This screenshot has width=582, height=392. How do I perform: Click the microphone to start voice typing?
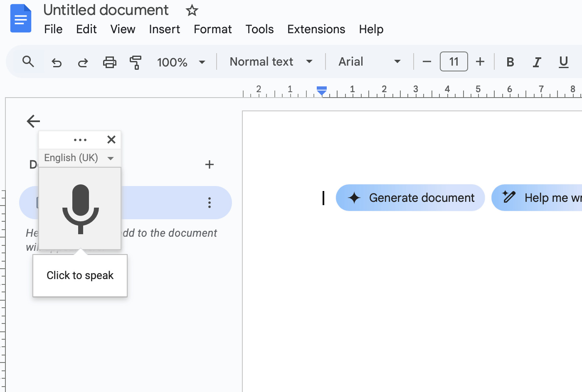click(80, 208)
